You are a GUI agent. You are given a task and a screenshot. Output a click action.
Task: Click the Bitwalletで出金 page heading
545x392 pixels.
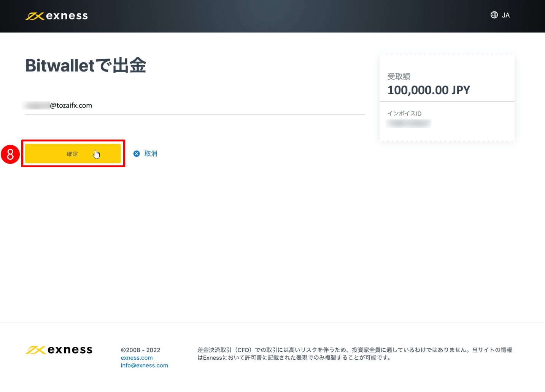(x=86, y=65)
